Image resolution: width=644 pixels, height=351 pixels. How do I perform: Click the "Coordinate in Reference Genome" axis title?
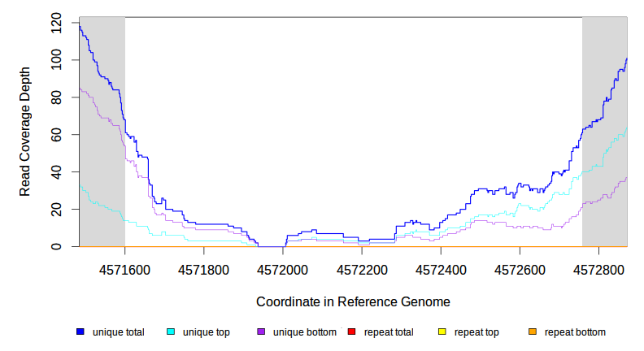353,301
